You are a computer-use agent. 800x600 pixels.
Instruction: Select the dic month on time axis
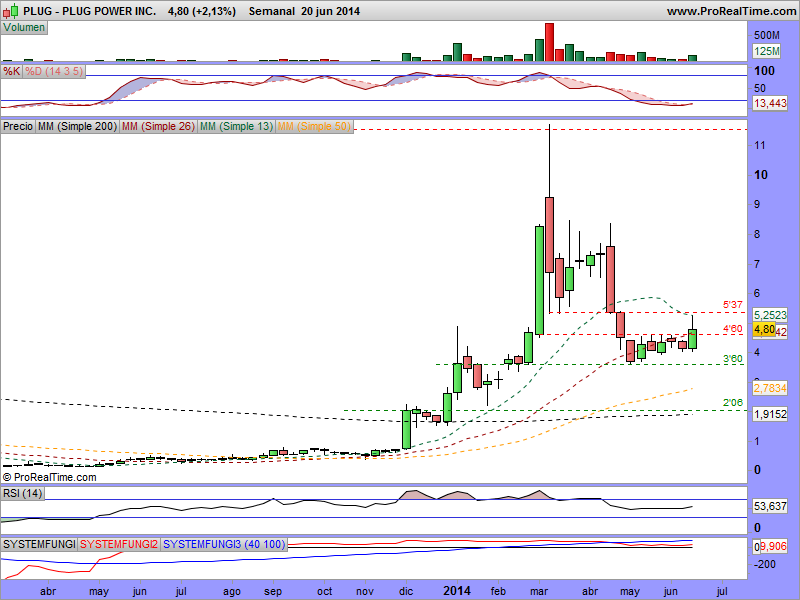[406, 591]
